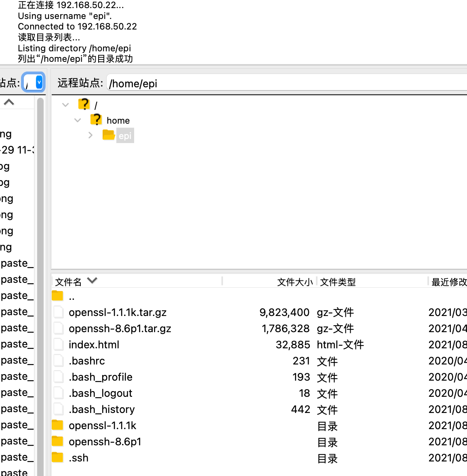Screen dimensions: 467x476
Task: Click the epi folder icon in tree
Action: (x=109, y=135)
